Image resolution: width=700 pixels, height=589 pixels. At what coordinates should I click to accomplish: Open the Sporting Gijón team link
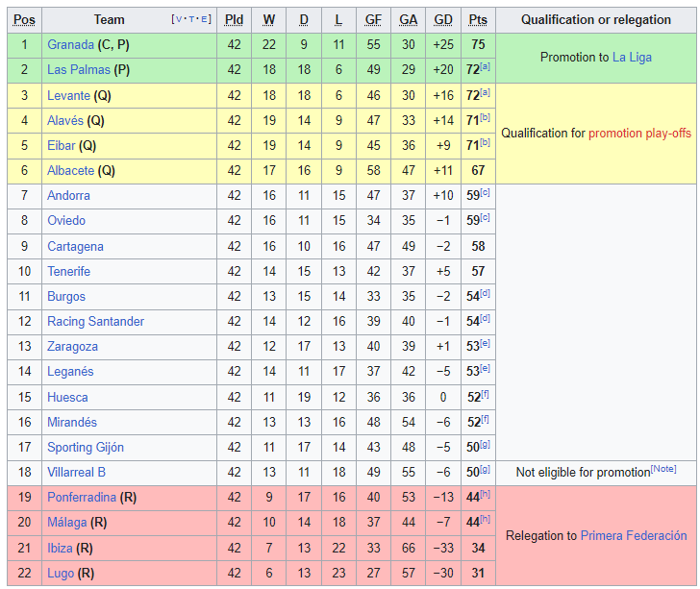pos(86,447)
